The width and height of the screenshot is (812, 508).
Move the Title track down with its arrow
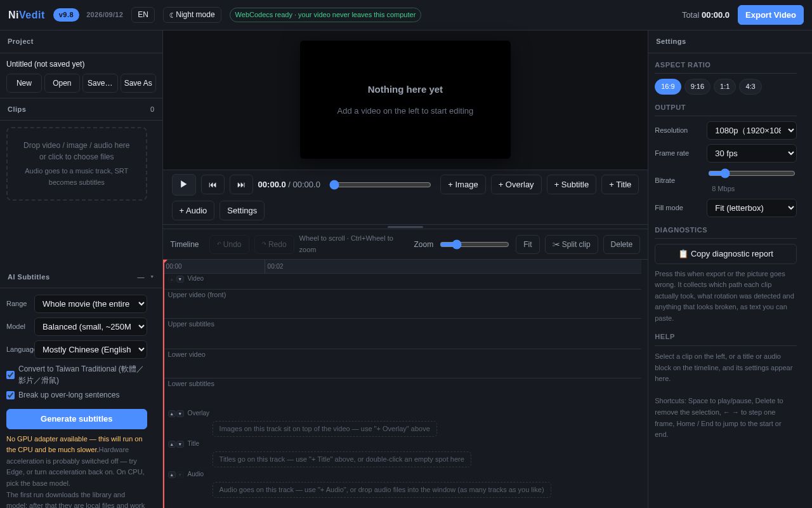[180, 444]
